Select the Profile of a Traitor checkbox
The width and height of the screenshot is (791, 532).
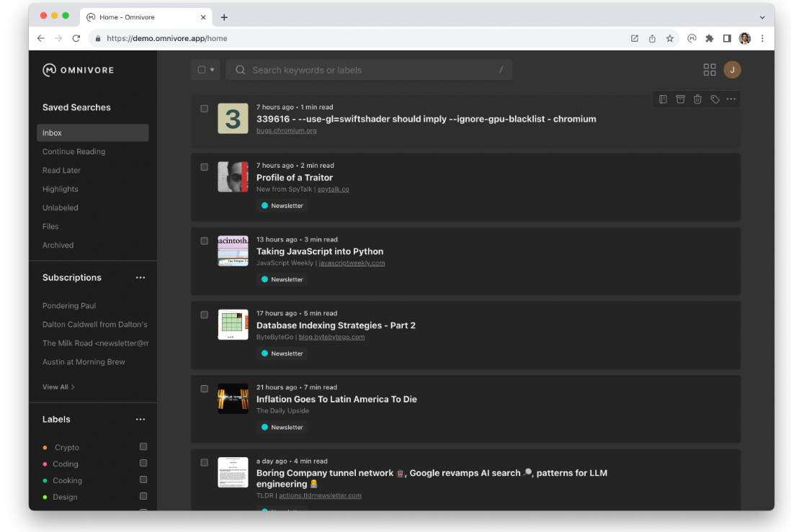[x=205, y=167]
